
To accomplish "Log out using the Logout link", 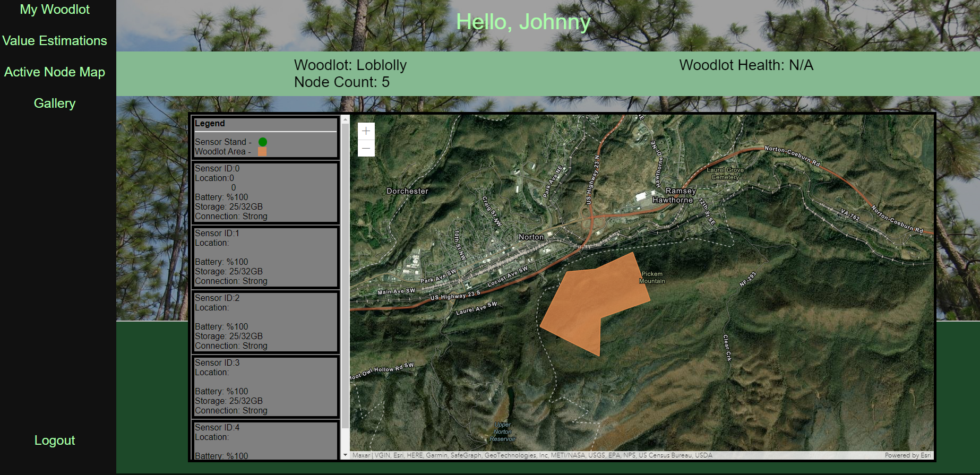I will (55, 441).
